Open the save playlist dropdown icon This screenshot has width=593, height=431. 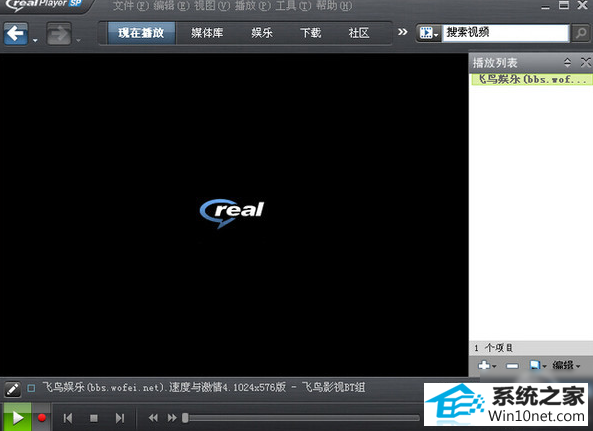[538, 365]
